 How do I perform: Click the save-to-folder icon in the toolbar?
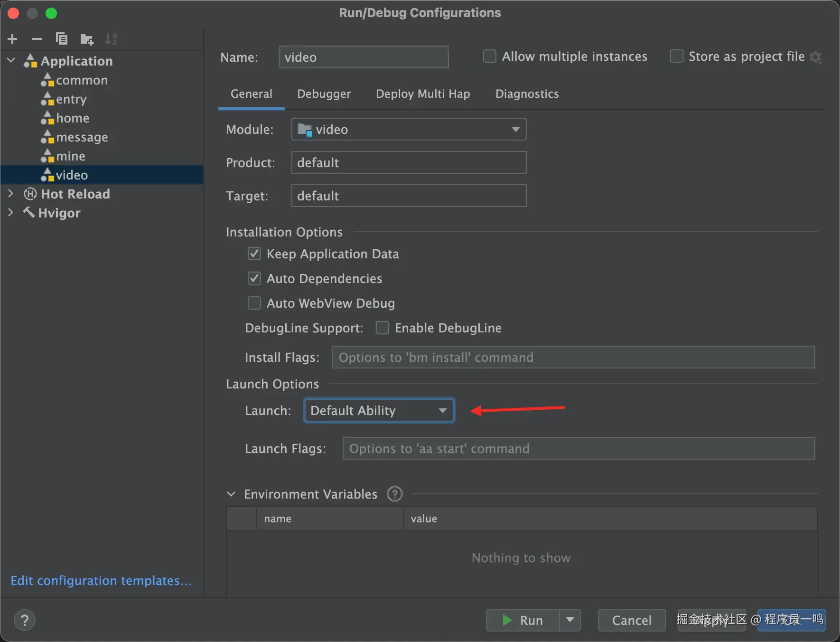[87, 39]
